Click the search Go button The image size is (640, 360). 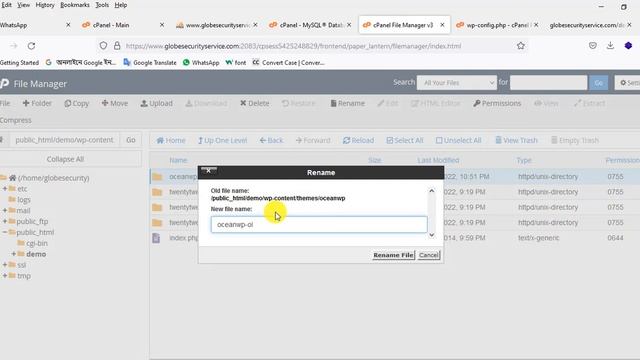[598, 83]
